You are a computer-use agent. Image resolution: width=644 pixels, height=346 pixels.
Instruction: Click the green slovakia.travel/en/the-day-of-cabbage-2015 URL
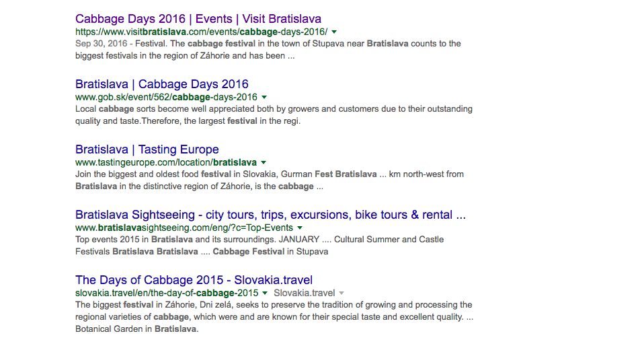coord(167,293)
